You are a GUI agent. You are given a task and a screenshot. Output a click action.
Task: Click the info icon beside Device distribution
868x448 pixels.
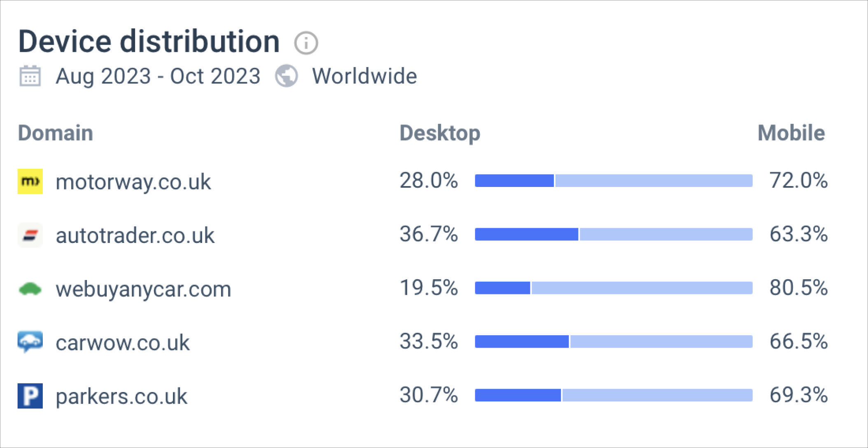pyautogui.click(x=306, y=43)
